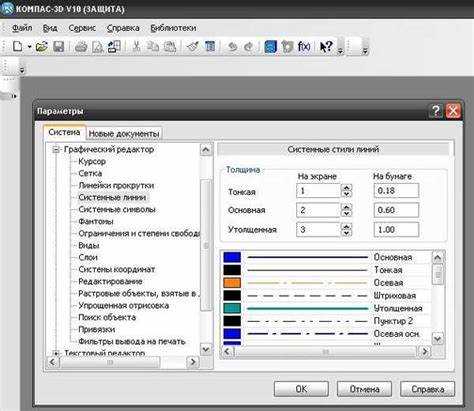
Task: Switch to the Новые документы tab
Action: pos(124,134)
